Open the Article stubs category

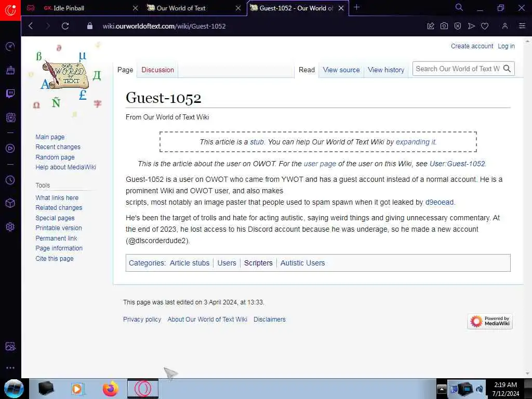click(190, 263)
